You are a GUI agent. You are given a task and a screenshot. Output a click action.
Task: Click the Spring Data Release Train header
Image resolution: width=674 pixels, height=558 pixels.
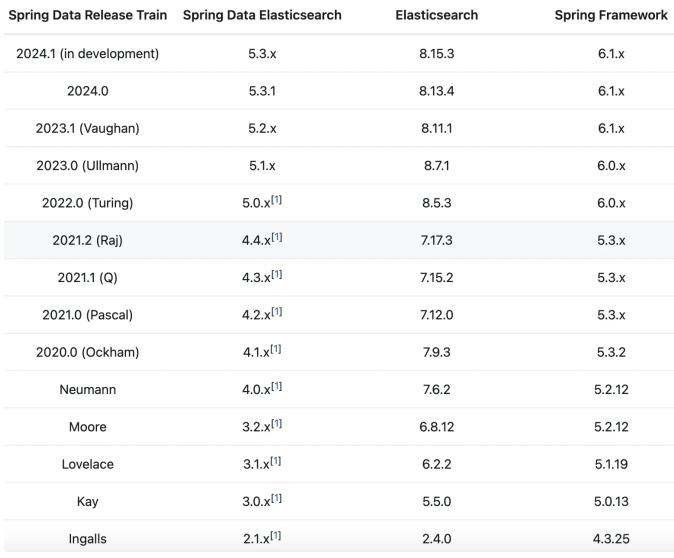[x=88, y=15]
